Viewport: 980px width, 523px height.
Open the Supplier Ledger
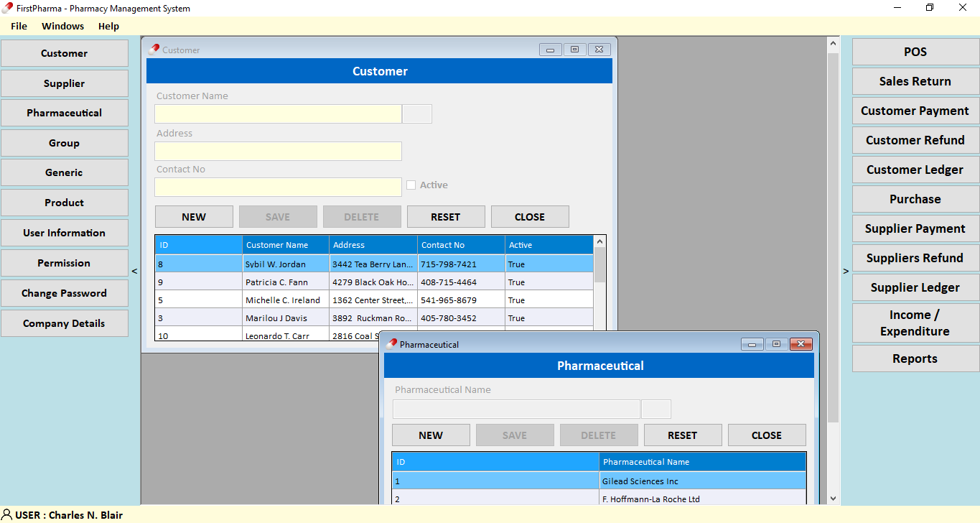pyautogui.click(x=915, y=287)
